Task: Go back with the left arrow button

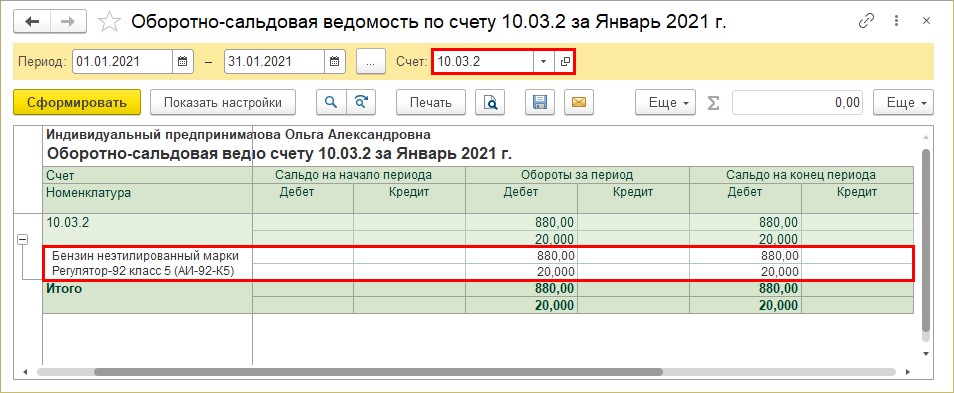Action: (x=32, y=21)
